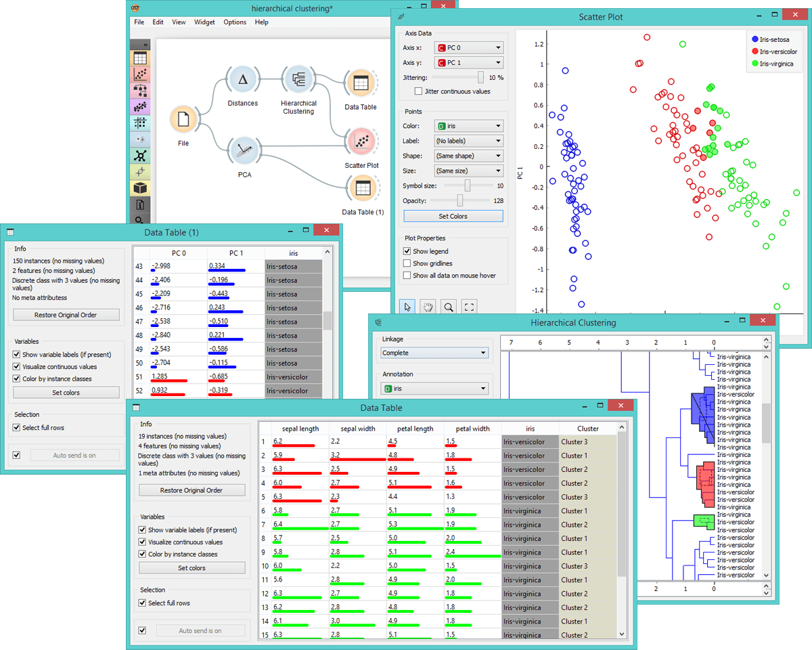Activate the arrow select tool in Scatter Plot

tap(408, 307)
